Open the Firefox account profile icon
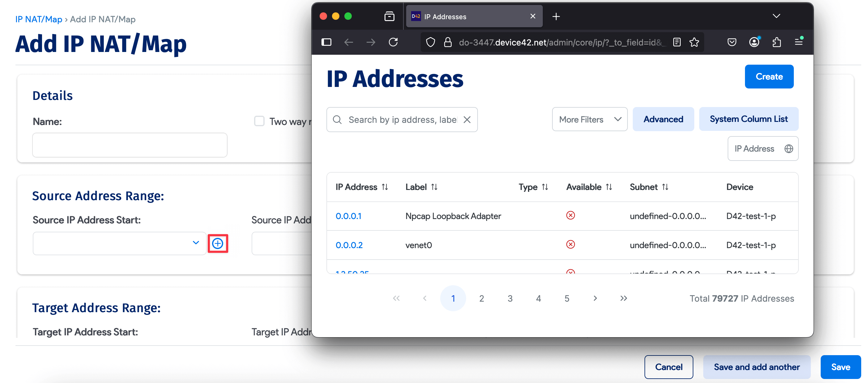The image size is (868, 383). tap(754, 42)
